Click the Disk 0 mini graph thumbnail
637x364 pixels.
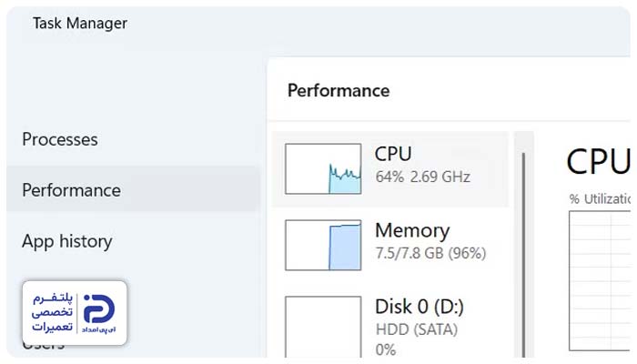(323, 327)
